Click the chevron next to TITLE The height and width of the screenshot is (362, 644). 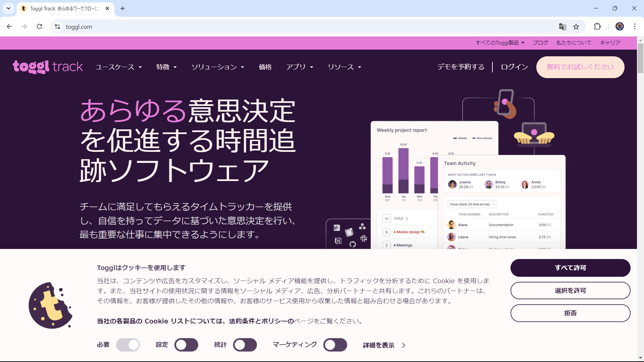pos(386,219)
